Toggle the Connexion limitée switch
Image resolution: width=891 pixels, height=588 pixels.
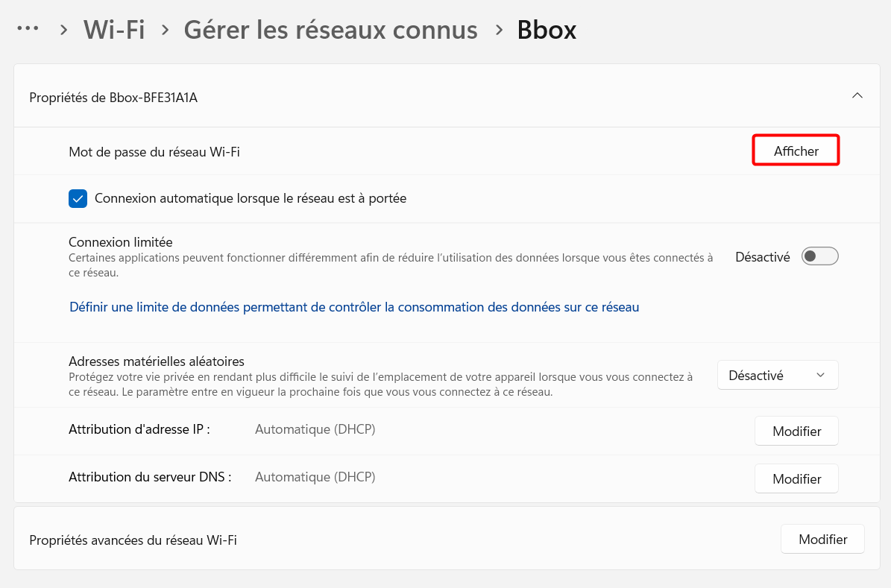coord(819,256)
